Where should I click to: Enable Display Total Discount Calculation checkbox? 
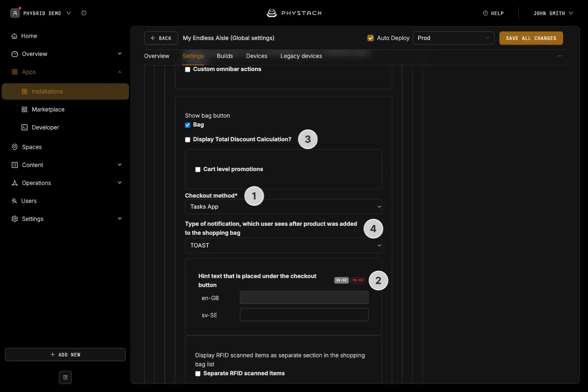[x=188, y=140]
